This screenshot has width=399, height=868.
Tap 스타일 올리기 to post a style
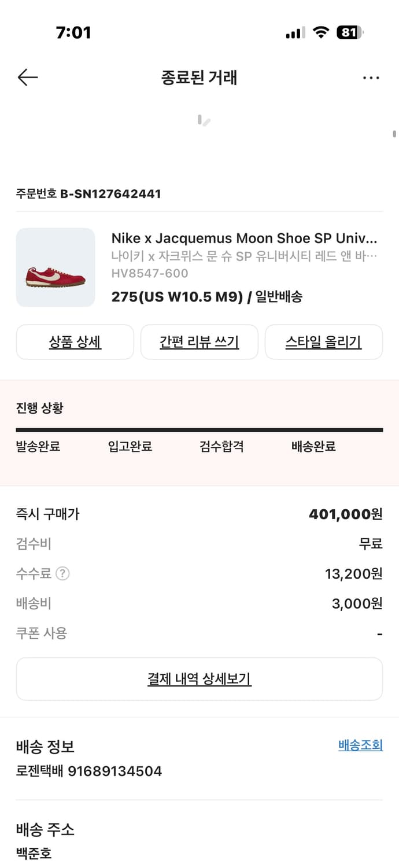coord(324,342)
